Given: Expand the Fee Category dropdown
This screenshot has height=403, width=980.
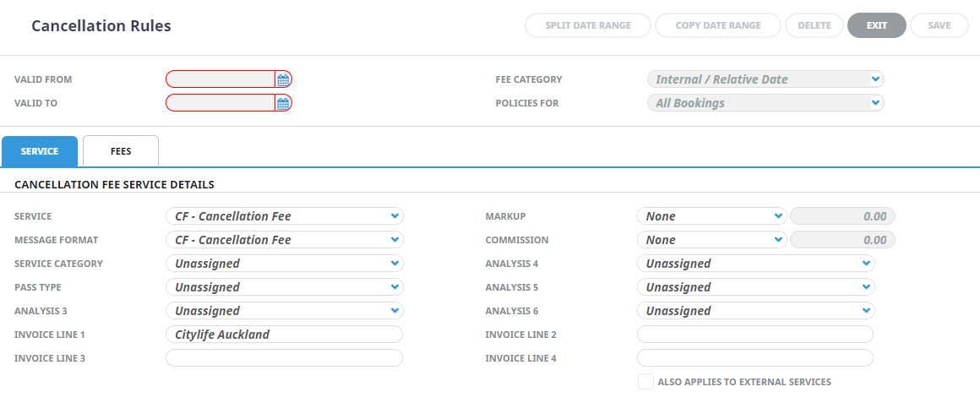Looking at the screenshot, I should pos(765,79).
